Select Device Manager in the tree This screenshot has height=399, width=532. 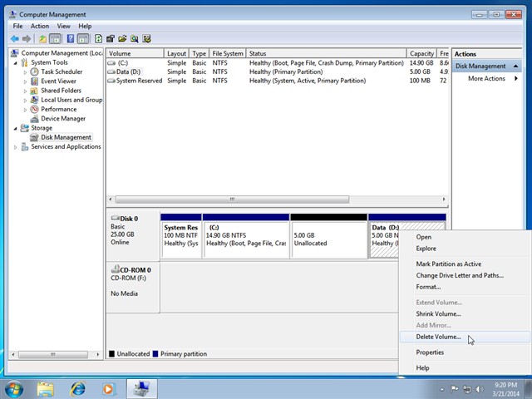click(x=63, y=119)
